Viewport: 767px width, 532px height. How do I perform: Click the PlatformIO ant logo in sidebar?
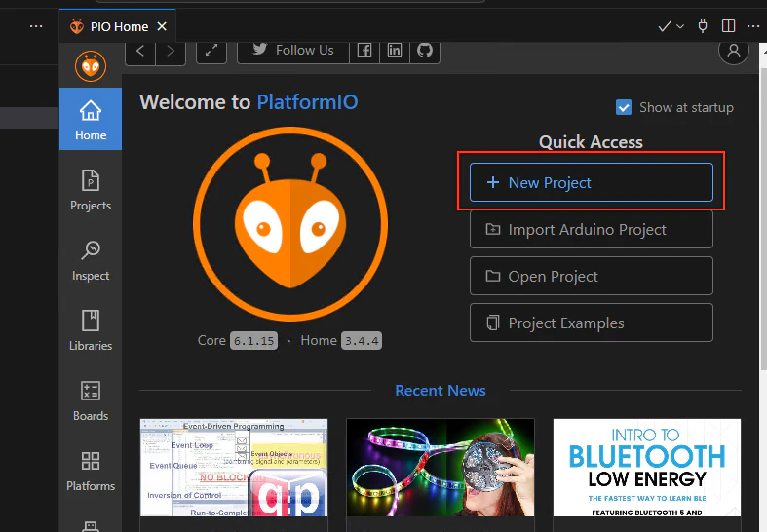tap(91, 66)
